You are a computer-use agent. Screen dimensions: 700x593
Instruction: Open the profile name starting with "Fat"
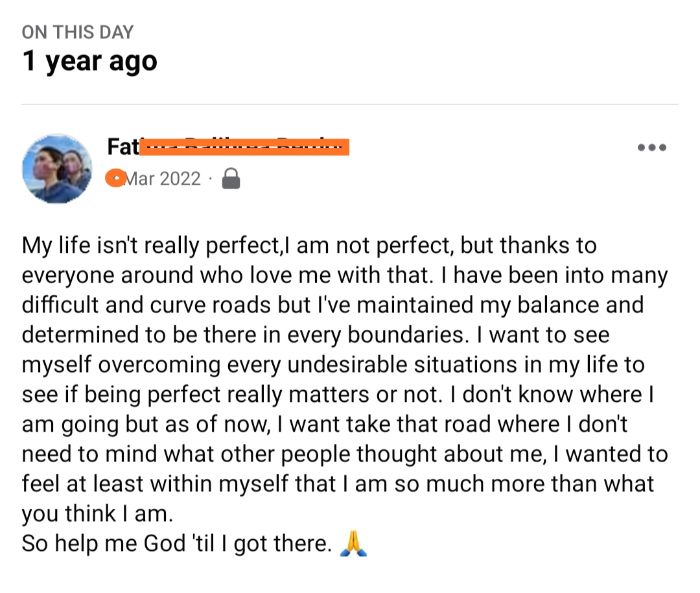pos(123,148)
